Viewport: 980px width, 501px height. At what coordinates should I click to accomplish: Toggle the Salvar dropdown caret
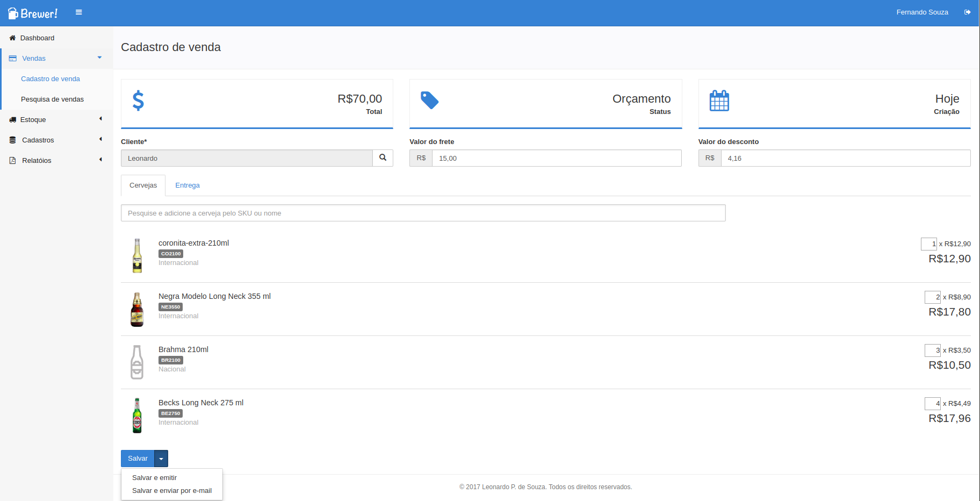click(161, 459)
